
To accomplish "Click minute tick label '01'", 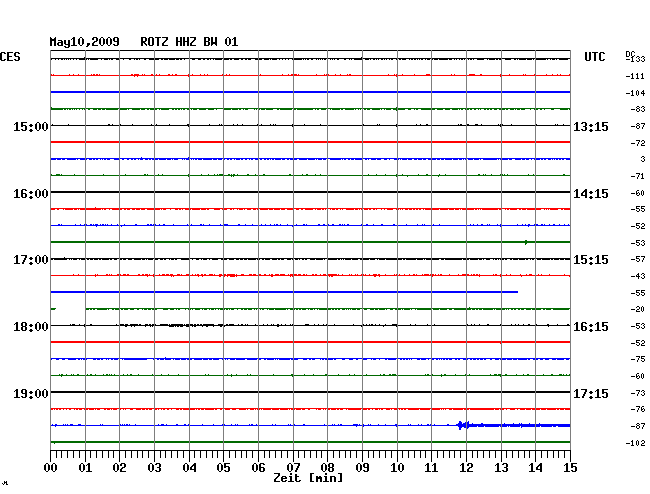I will click(x=85, y=468).
